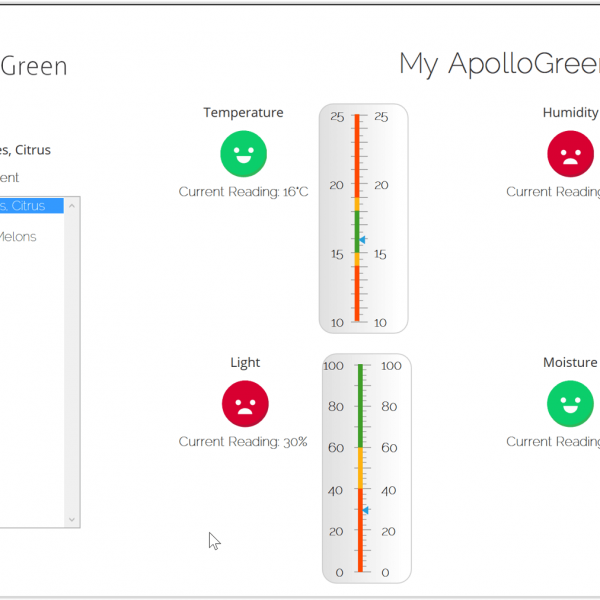Click the listbox scroll down arrow
Viewport: 600px width, 600px height.
tap(72, 519)
